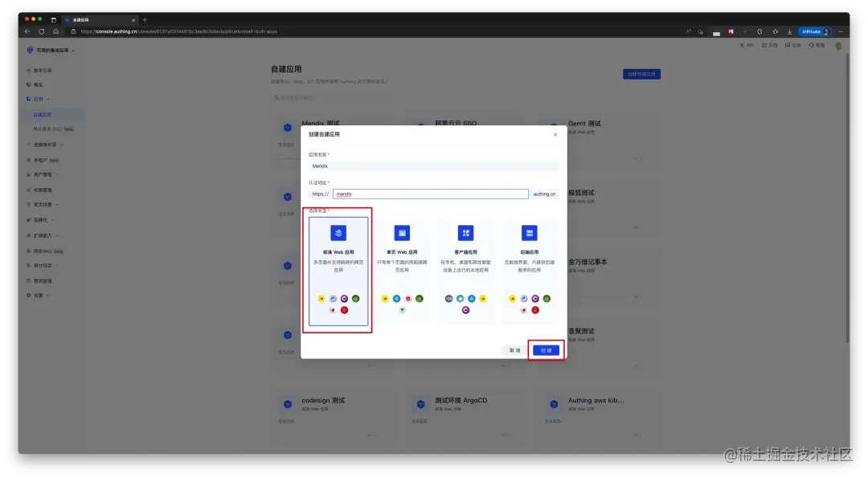Select the 标准 Web 应用 card icon
Screen dimensions: 868x478
click(338, 233)
